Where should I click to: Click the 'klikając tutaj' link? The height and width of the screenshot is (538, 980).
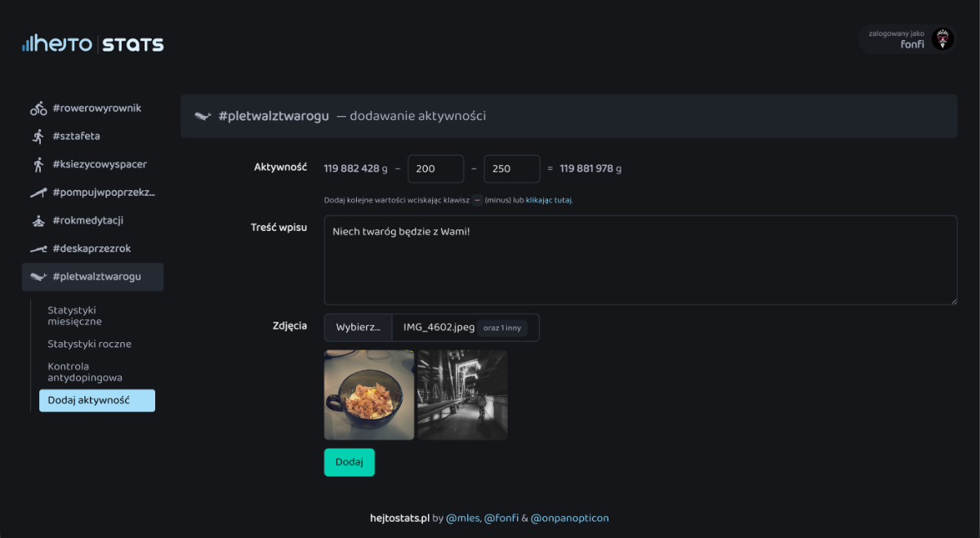(x=549, y=200)
